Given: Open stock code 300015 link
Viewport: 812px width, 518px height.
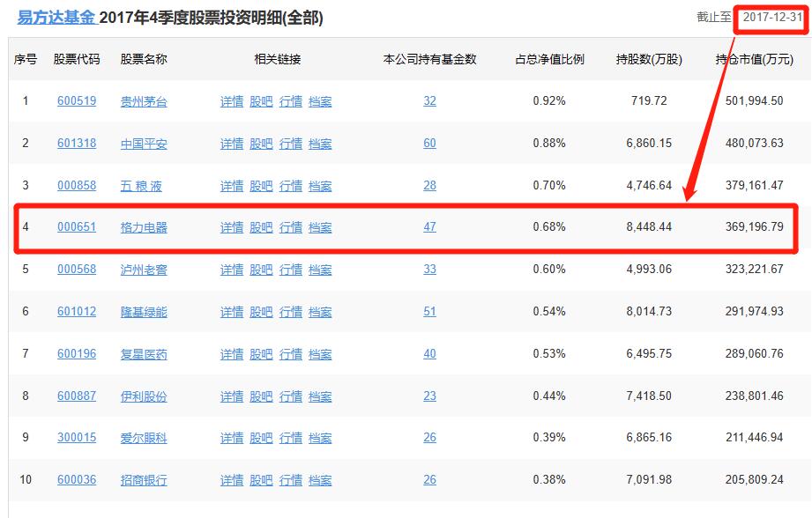Looking at the screenshot, I should (x=77, y=438).
